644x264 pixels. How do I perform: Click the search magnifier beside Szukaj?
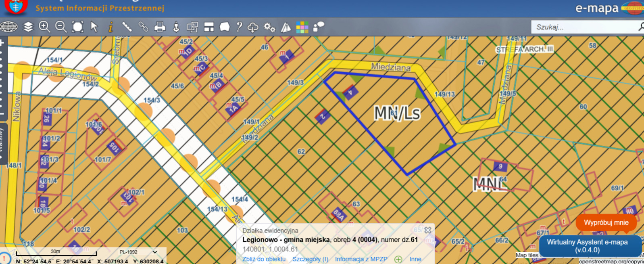(x=641, y=27)
